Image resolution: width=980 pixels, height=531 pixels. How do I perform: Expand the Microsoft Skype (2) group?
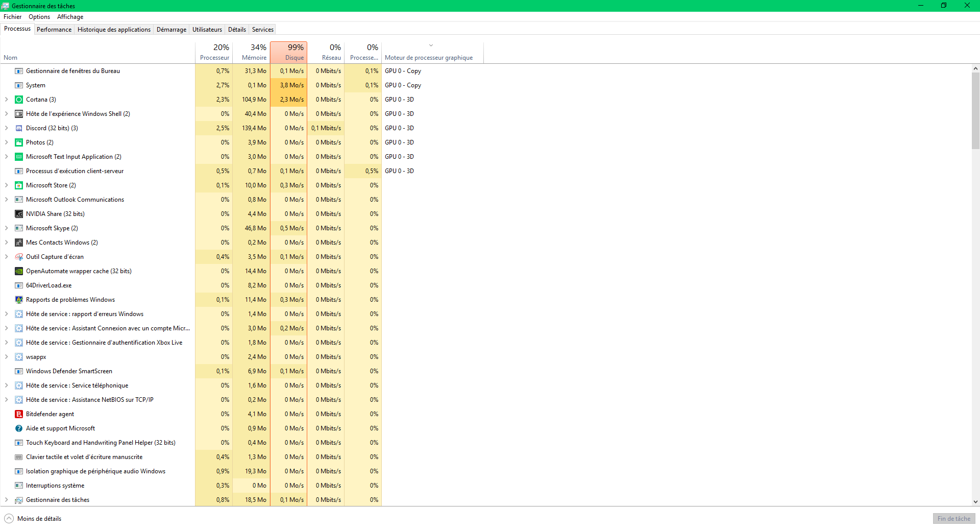[x=6, y=228]
